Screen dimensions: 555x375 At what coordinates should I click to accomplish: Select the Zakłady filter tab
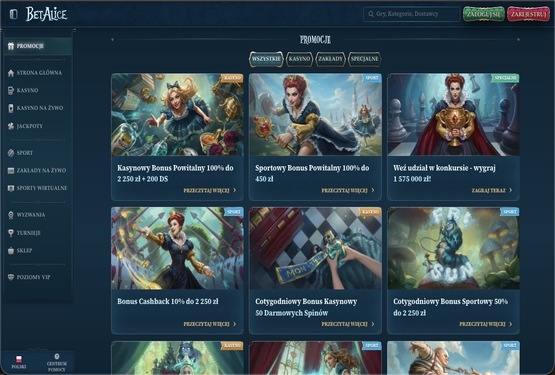(x=330, y=59)
